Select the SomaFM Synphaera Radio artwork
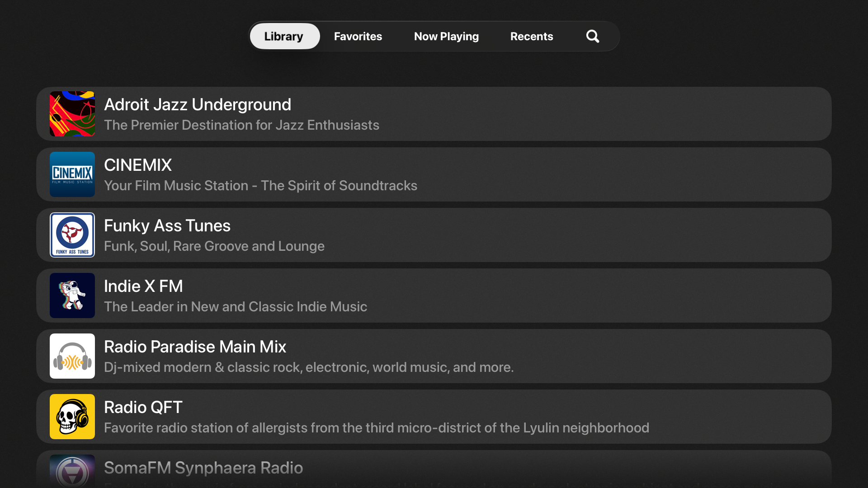 (x=72, y=471)
